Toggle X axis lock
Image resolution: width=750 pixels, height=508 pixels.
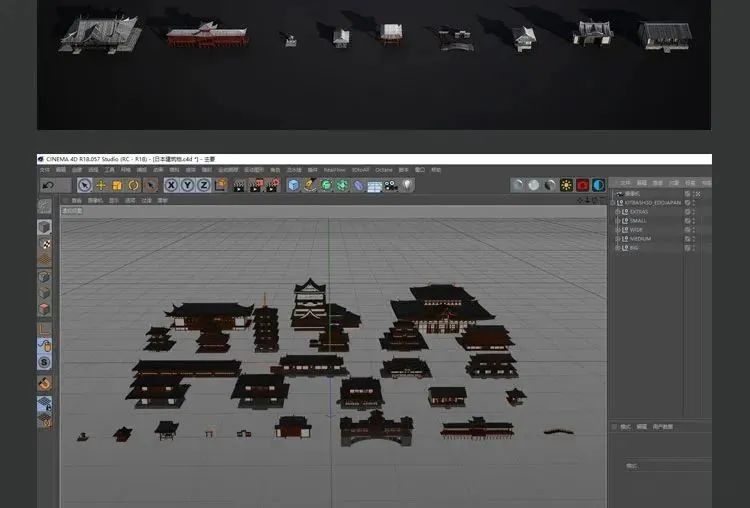pos(171,185)
